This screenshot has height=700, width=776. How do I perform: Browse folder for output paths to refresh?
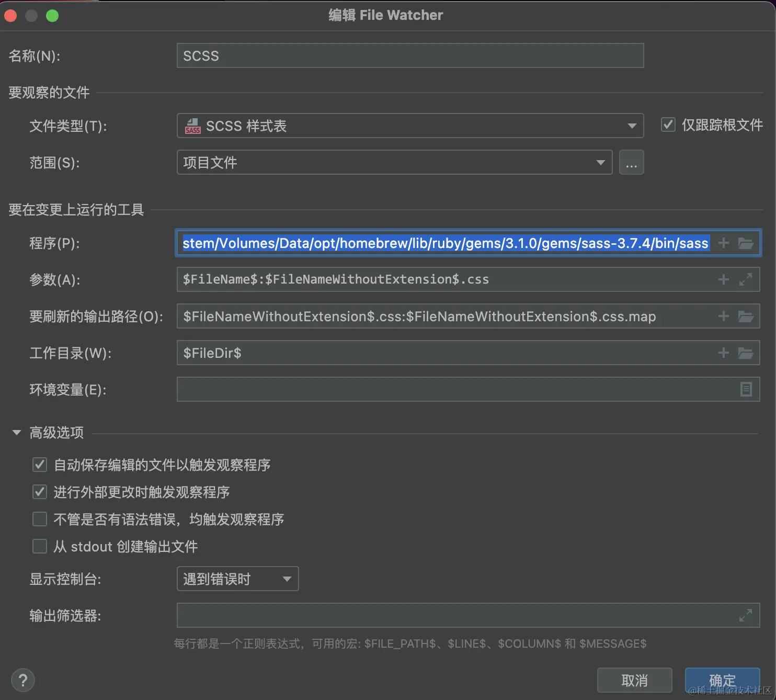pos(746,317)
